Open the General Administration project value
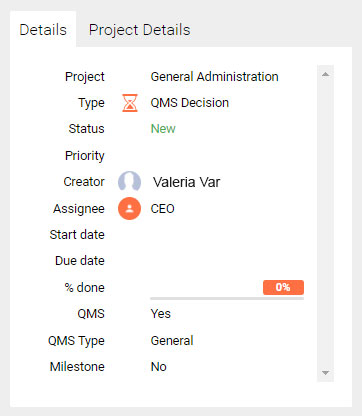The height and width of the screenshot is (416, 362). point(214,77)
